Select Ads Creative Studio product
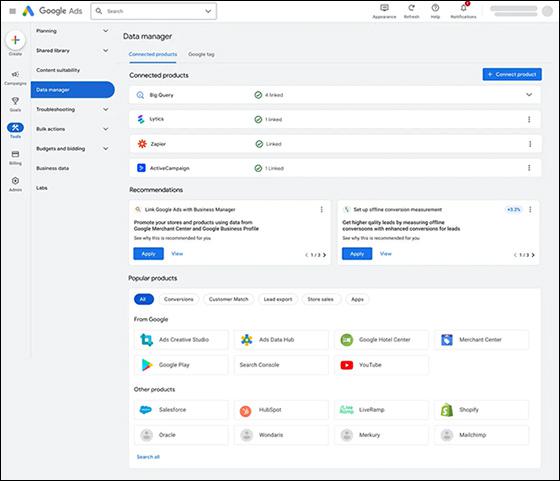Viewport: 560px width, 481px height. click(181, 340)
